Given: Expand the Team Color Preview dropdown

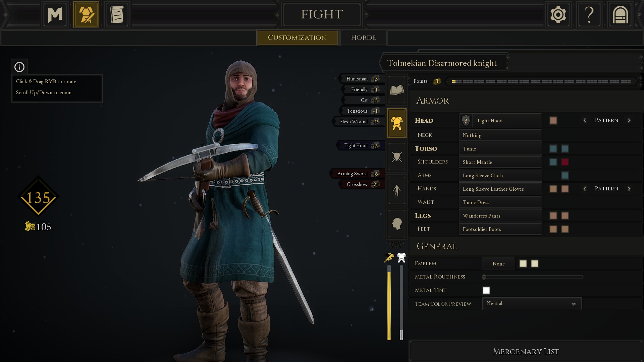Looking at the screenshot, I should point(532,304).
